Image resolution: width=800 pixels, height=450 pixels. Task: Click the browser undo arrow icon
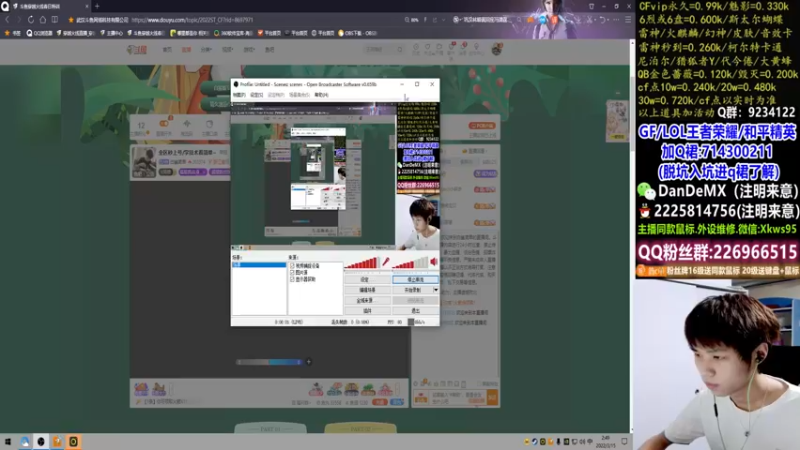point(603,20)
